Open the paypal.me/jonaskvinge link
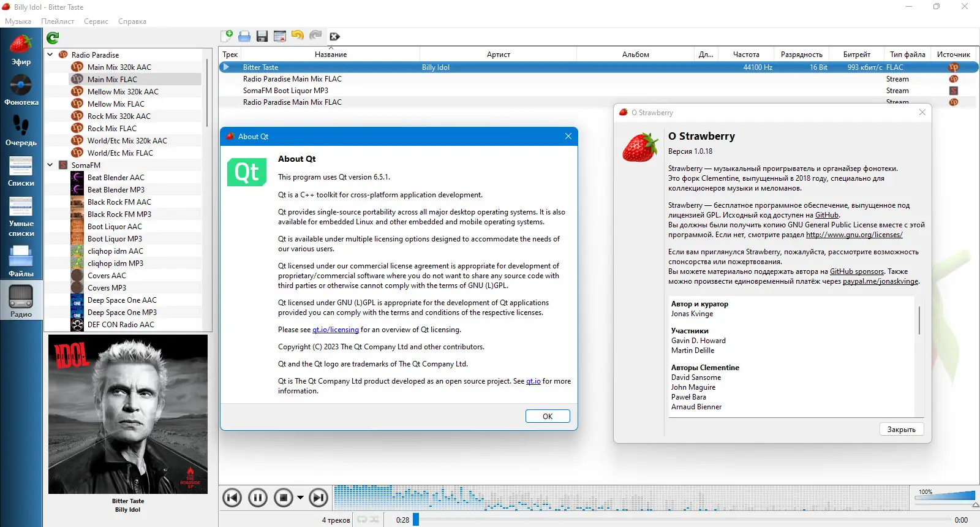The height and width of the screenshot is (527, 980). [881, 281]
